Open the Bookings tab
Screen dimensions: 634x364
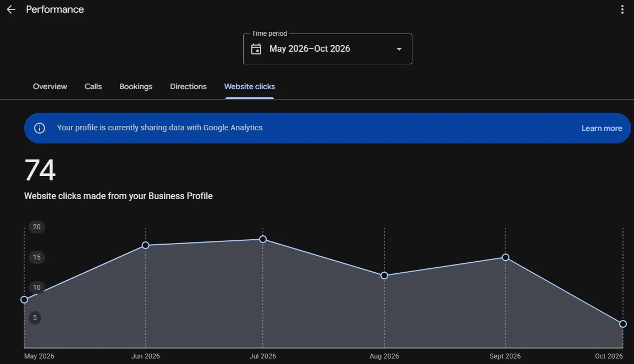pyautogui.click(x=136, y=86)
